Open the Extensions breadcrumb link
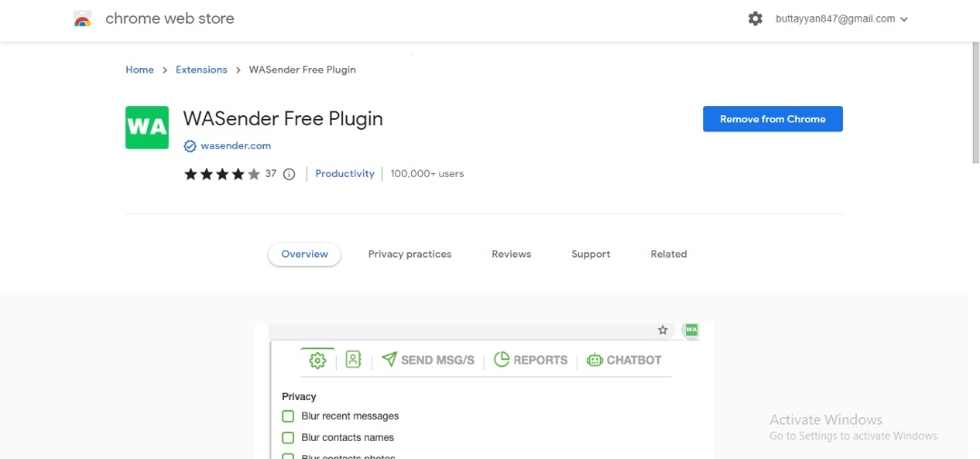Viewport: 980px width, 459px height. [201, 70]
